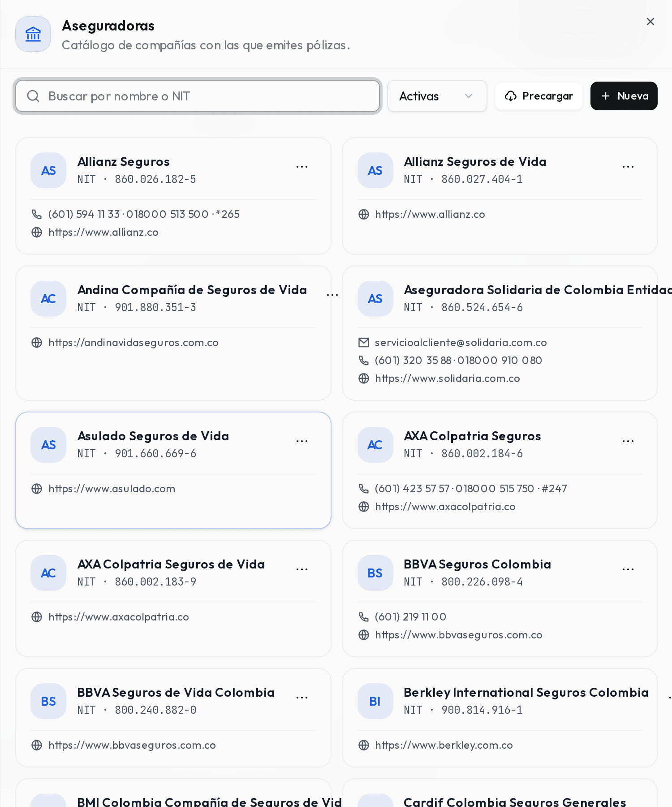Viewport: 672px width, 807px height.
Task: Select Aseguradora Solidaria de Colombia title
Action: coord(538,290)
